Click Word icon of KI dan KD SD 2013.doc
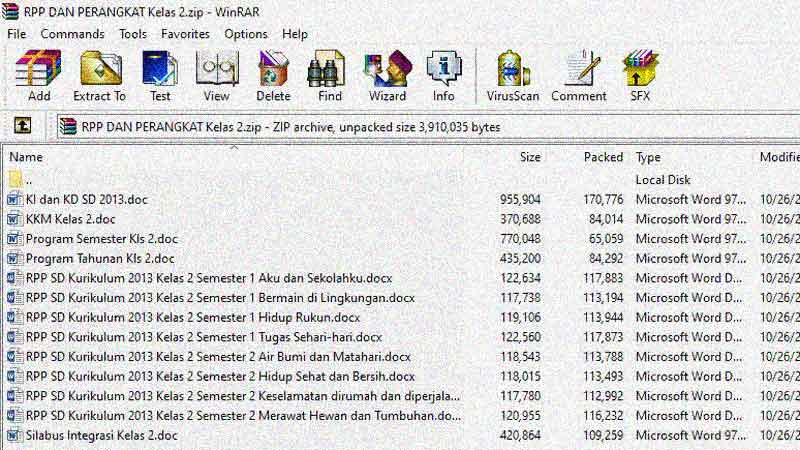Image resolution: width=800 pixels, height=450 pixels. [x=15, y=199]
